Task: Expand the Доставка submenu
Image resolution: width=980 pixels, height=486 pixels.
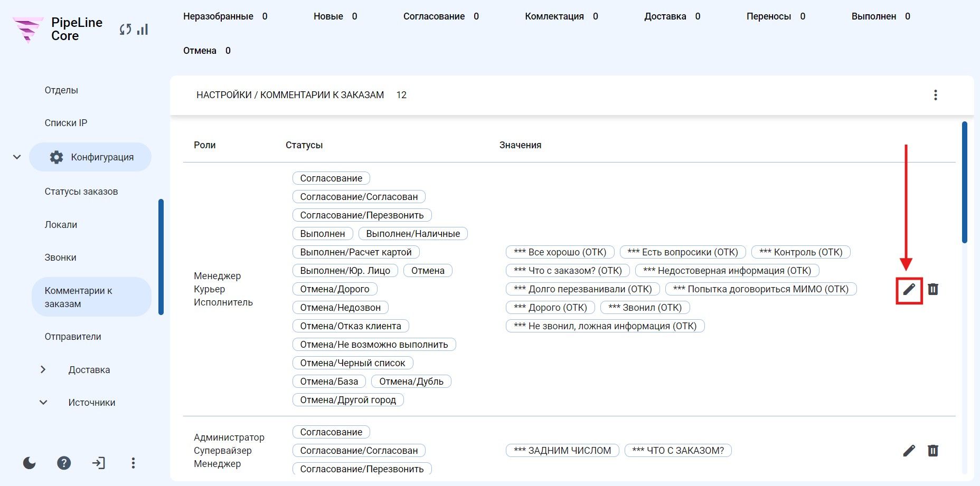Action: (43, 369)
